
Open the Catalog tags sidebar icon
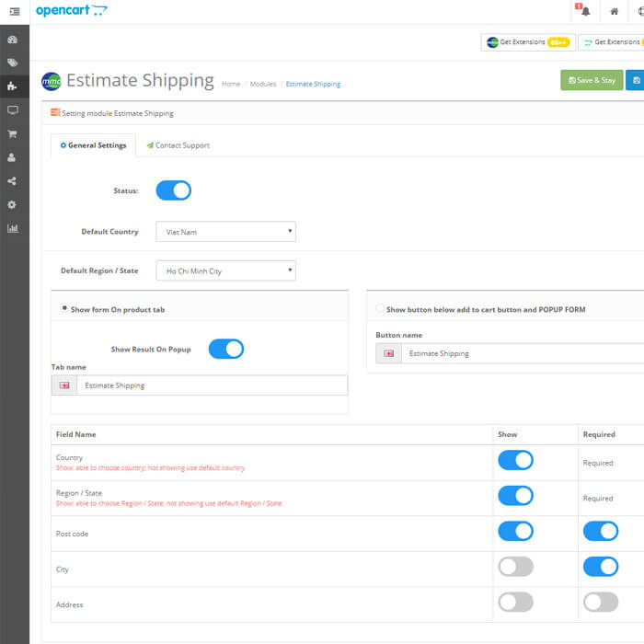coord(13,63)
